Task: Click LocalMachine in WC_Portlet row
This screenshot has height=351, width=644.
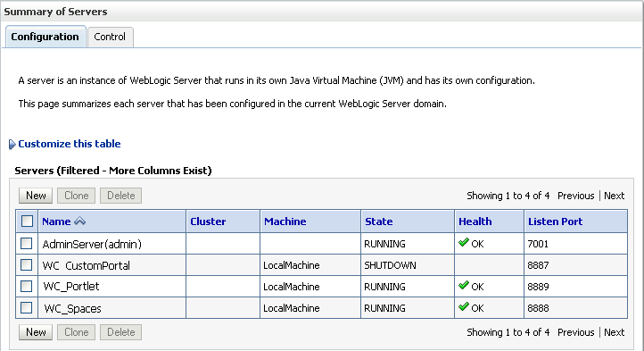Action: click(291, 287)
